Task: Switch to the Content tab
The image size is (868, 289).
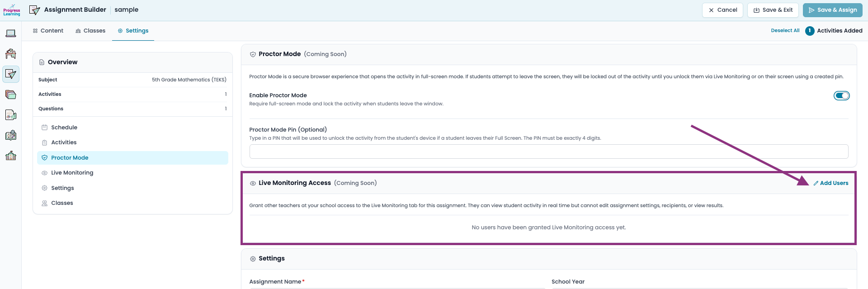Action: [48, 31]
